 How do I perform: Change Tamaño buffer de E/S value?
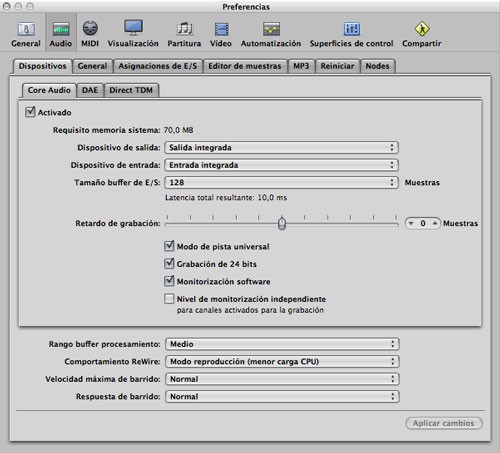[281, 182]
